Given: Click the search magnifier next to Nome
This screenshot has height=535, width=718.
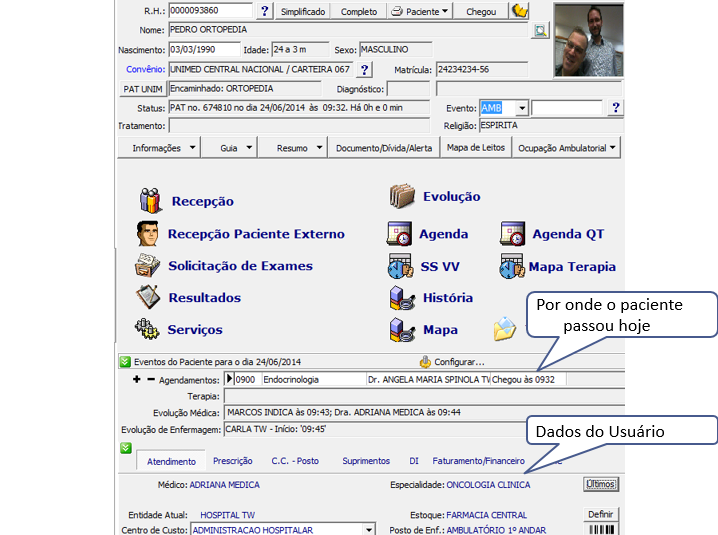Looking at the screenshot, I should coord(540,31).
